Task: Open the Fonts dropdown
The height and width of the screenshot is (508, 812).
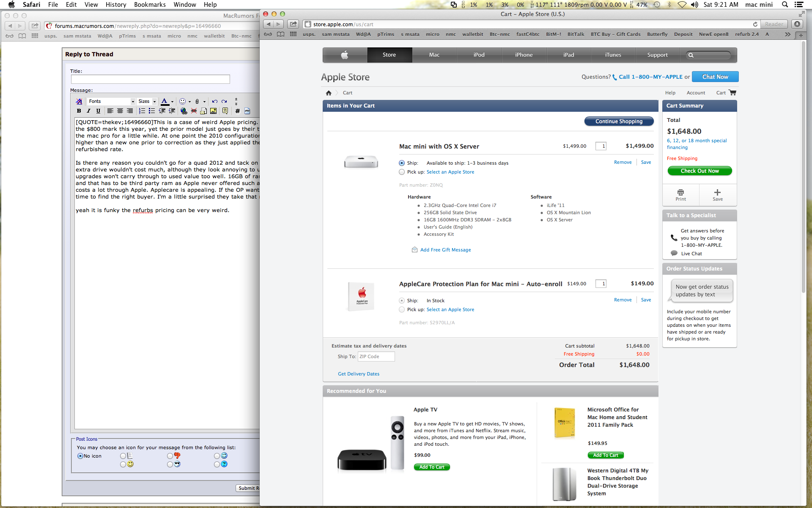Action: point(111,102)
